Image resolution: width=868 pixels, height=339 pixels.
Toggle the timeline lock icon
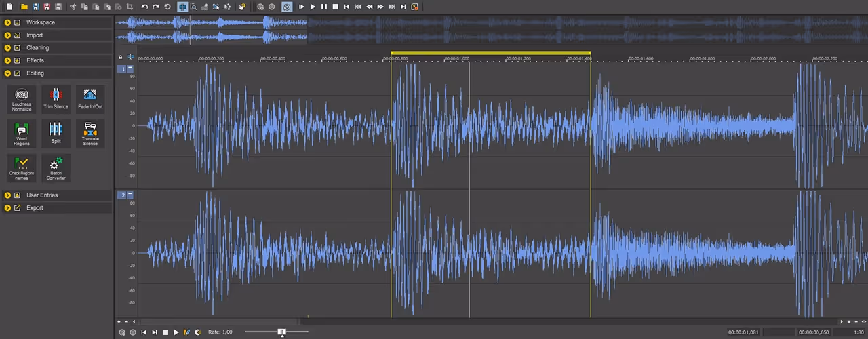pyautogui.click(x=121, y=57)
